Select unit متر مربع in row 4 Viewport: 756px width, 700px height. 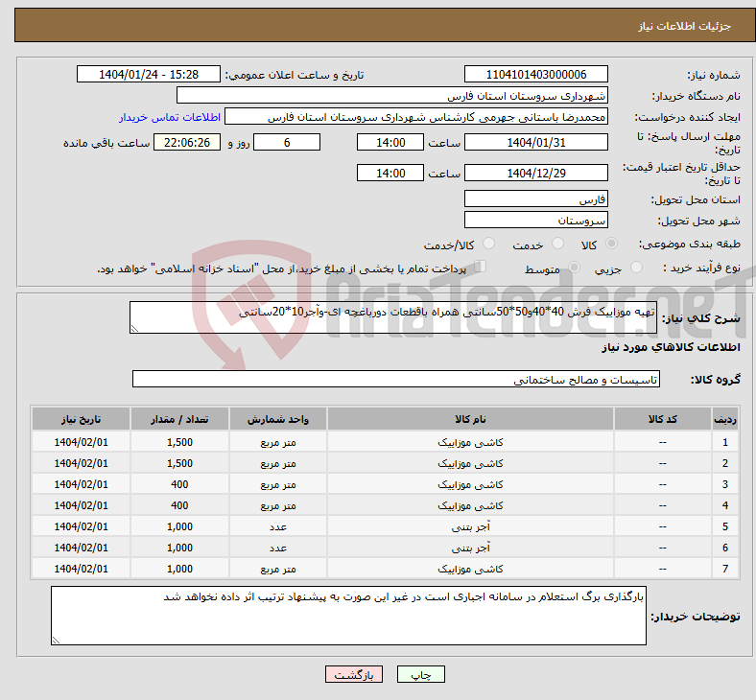pyautogui.click(x=278, y=506)
